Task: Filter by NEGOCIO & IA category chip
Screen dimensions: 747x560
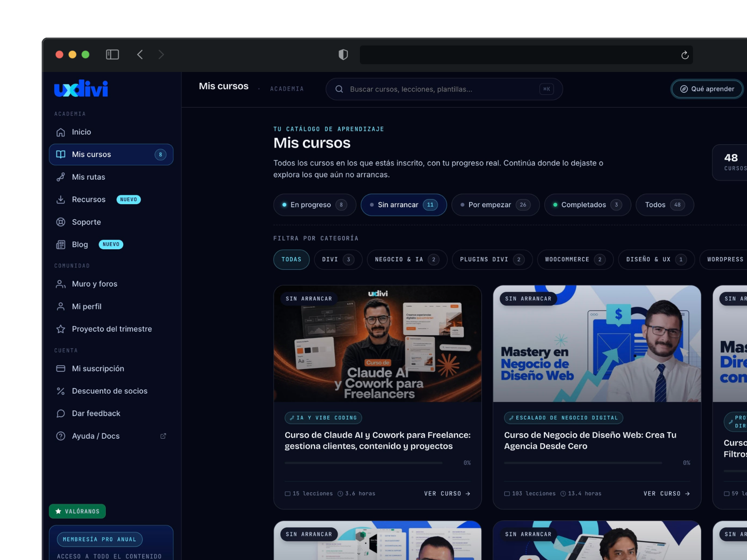Action: (407, 259)
